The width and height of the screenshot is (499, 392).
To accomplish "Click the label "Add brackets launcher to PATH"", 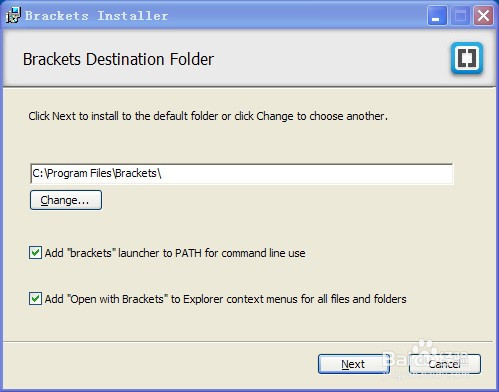I will [x=175, y=253].
